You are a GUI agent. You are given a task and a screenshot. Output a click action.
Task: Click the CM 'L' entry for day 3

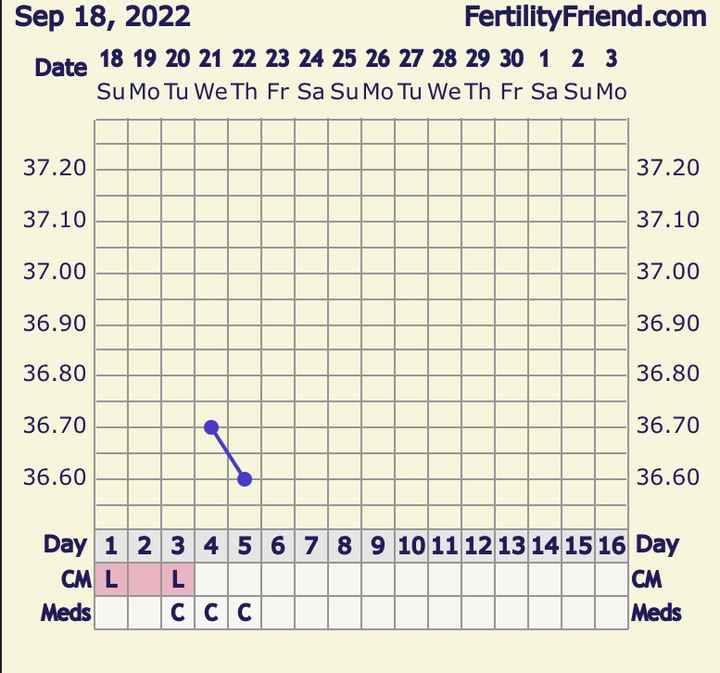pyautogui.click(x=178, y=579)
